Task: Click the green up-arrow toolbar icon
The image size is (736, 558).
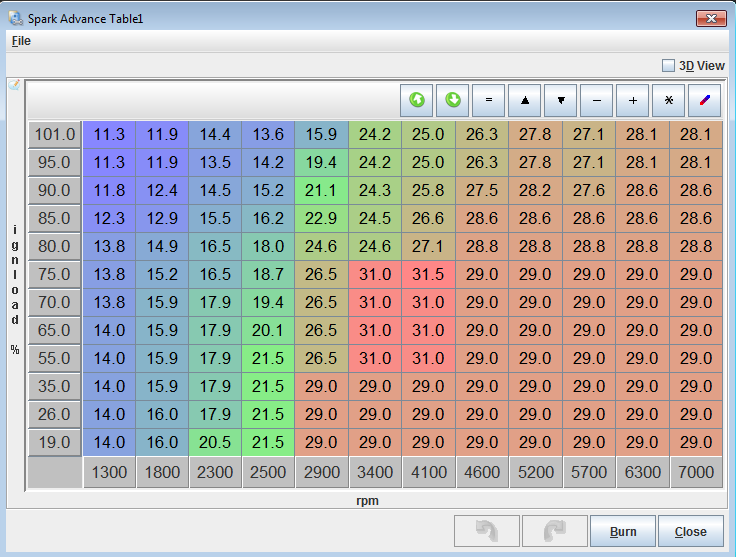Action: (417, 100)
